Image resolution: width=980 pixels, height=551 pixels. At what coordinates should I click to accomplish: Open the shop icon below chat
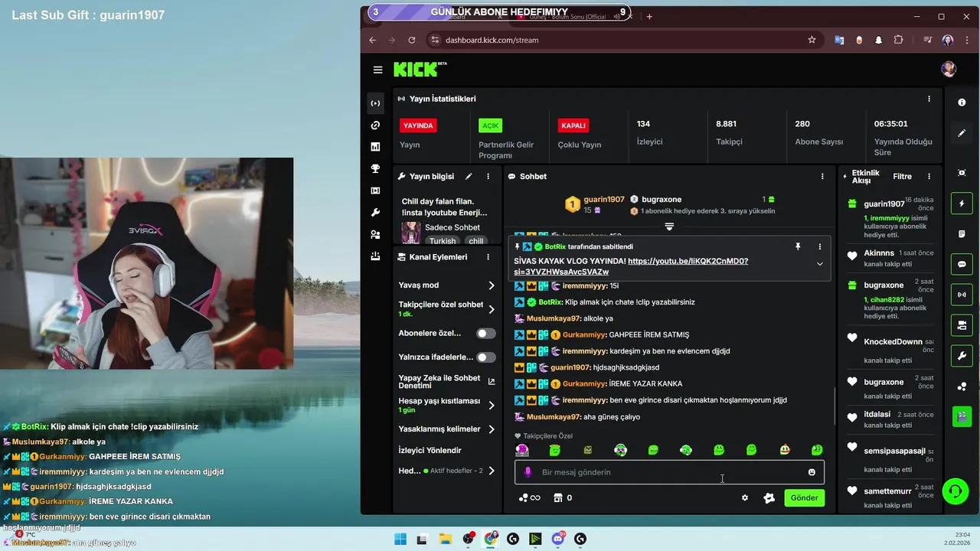click(558, 498)
